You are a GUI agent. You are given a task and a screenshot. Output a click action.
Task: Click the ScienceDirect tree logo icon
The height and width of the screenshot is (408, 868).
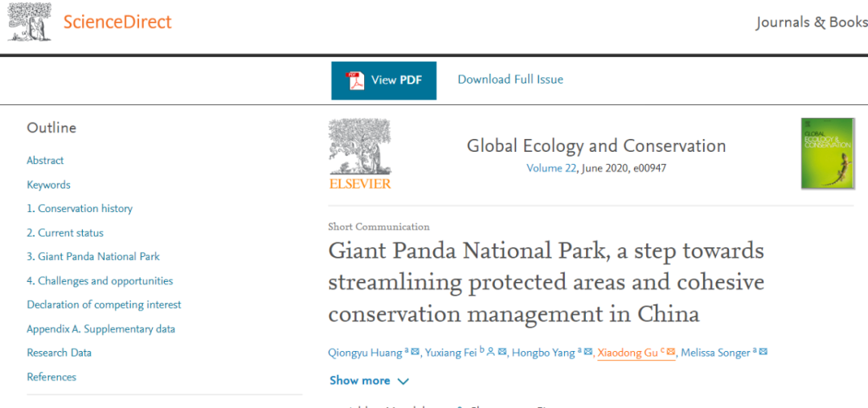pyautogui.click(x=30, y=22)
